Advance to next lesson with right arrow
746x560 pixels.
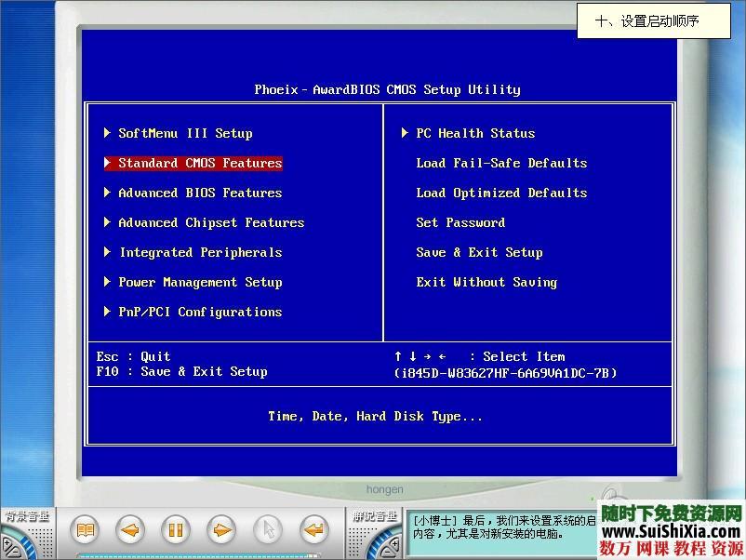221,530
